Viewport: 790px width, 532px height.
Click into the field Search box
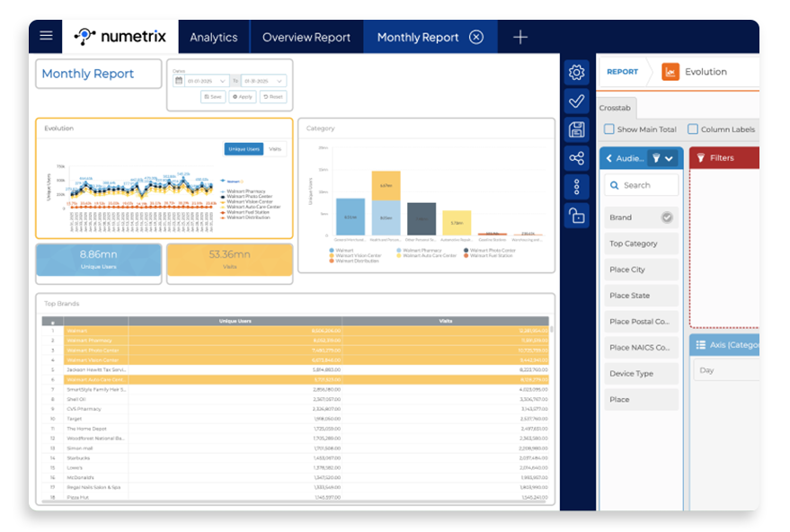pyautogui.click(x=641, y=185)
